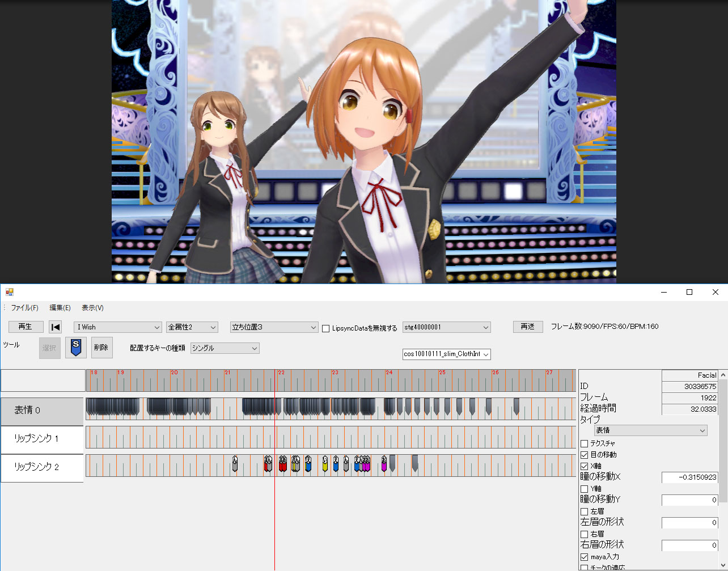Image resolution: width=728 pixels, height=571 pixels.
Task: Open the stg40000001 stage dropdown
Action: pos(447,327)
